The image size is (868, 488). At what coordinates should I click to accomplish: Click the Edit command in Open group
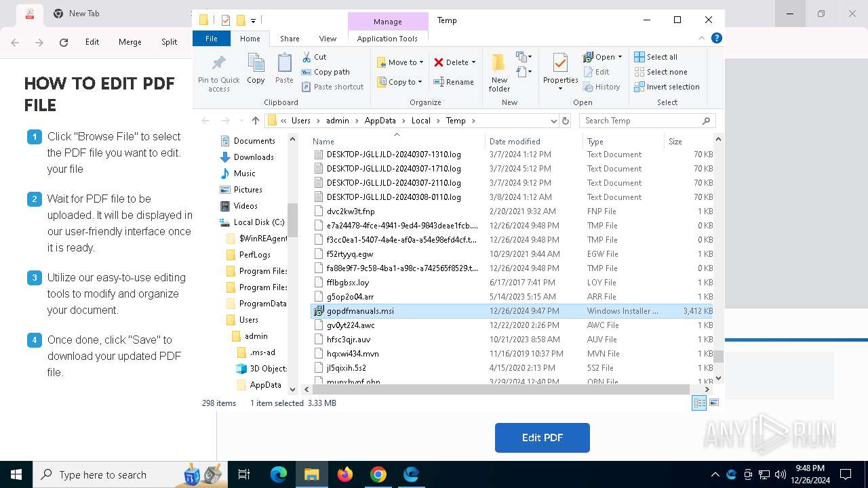tap(596, 72)
